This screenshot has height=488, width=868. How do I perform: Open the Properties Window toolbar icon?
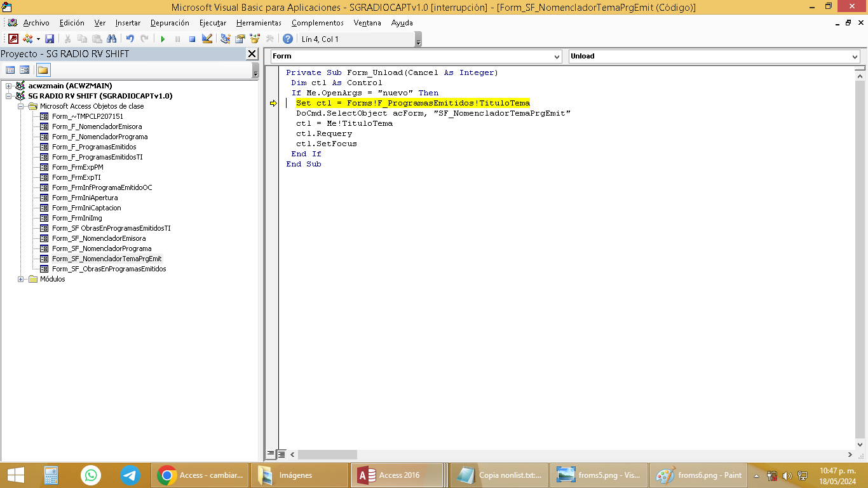240,39
